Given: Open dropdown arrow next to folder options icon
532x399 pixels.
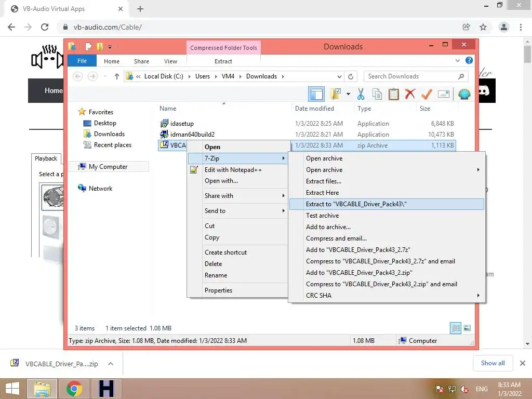Looking at the screenshot, I should click(x=348, y=94).
